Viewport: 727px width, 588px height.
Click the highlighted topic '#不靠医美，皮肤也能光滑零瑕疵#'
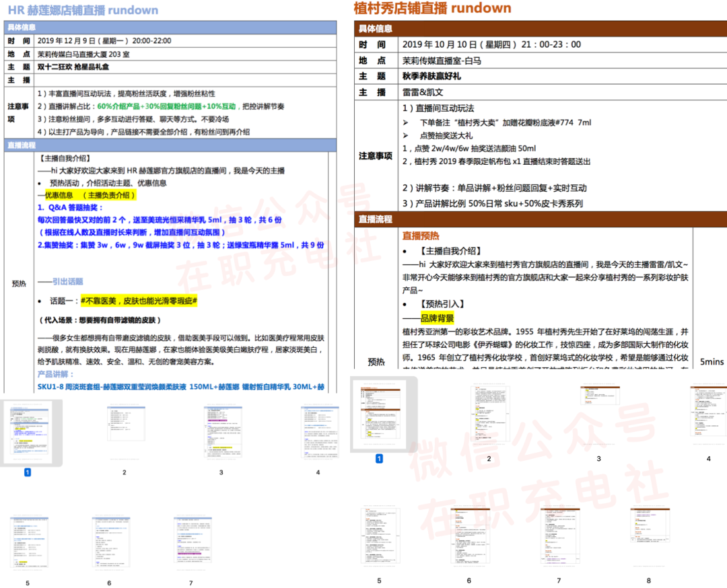coord(139,301)
